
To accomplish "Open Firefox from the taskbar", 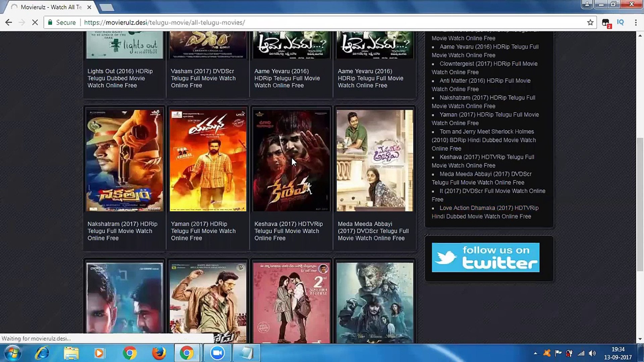I will (159, 353).
